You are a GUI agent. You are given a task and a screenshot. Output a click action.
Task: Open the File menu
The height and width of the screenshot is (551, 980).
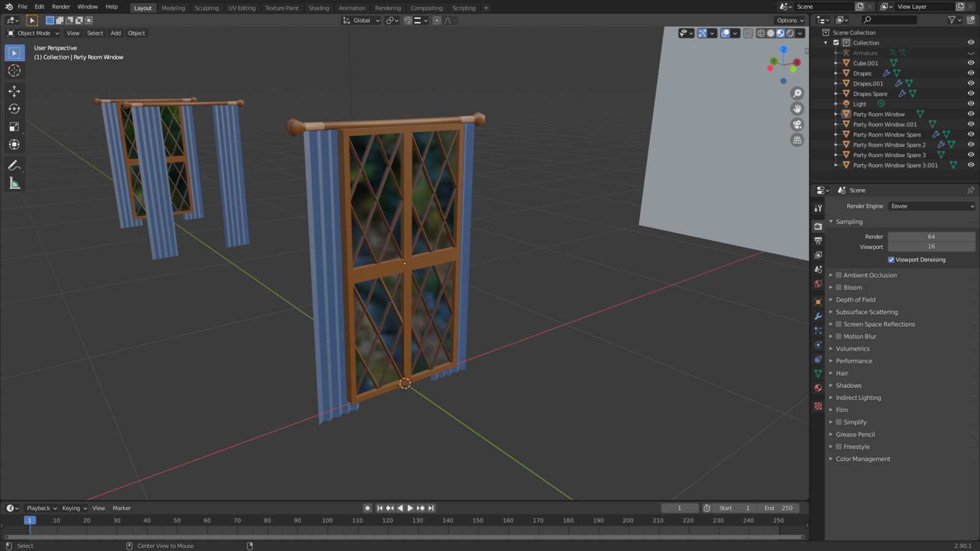click(x=23, y=7)
